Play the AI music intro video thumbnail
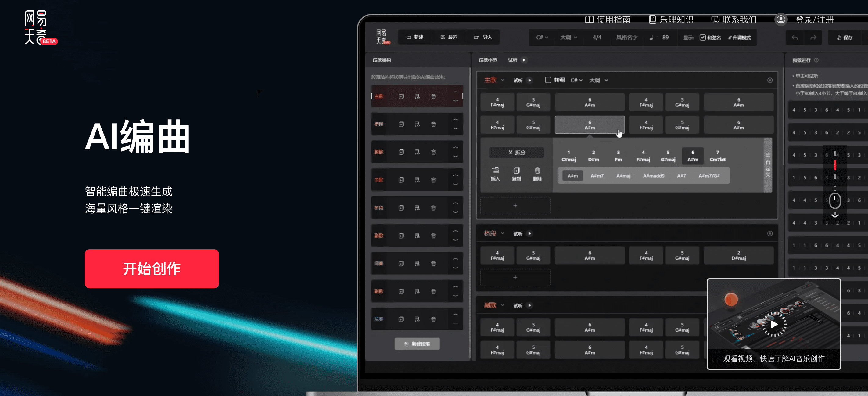The image size is (868, 396). pos(774,324)
